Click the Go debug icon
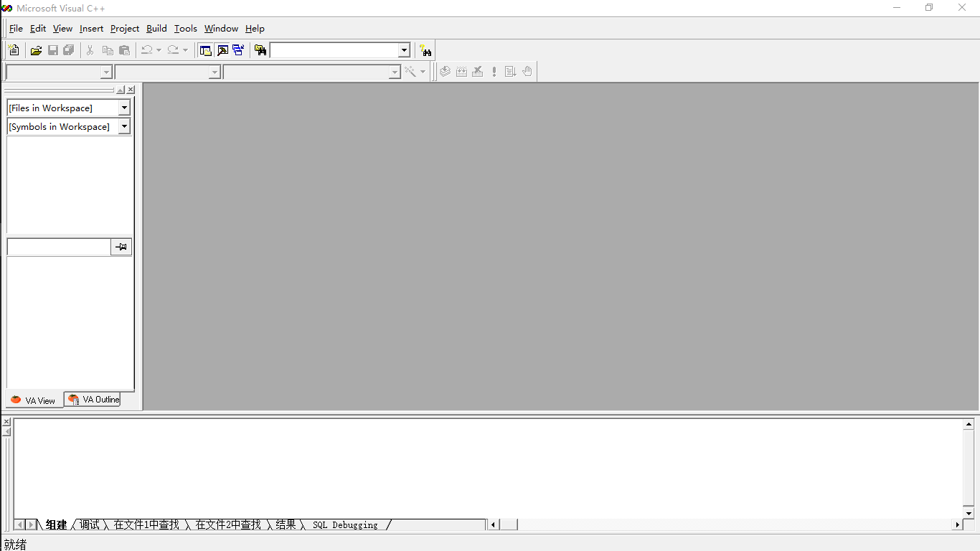 [511, 72]
